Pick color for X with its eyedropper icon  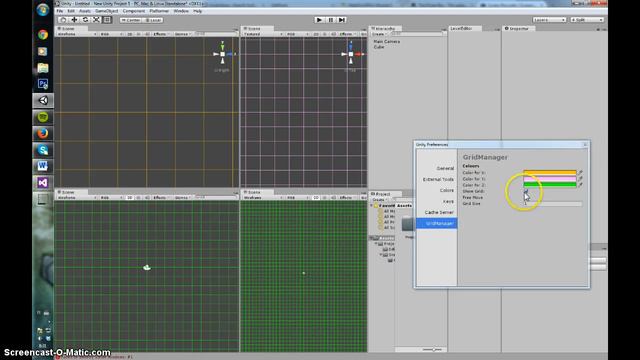[580, 173]
